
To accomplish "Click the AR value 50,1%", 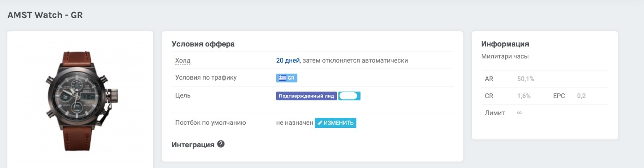I will 526,79.
